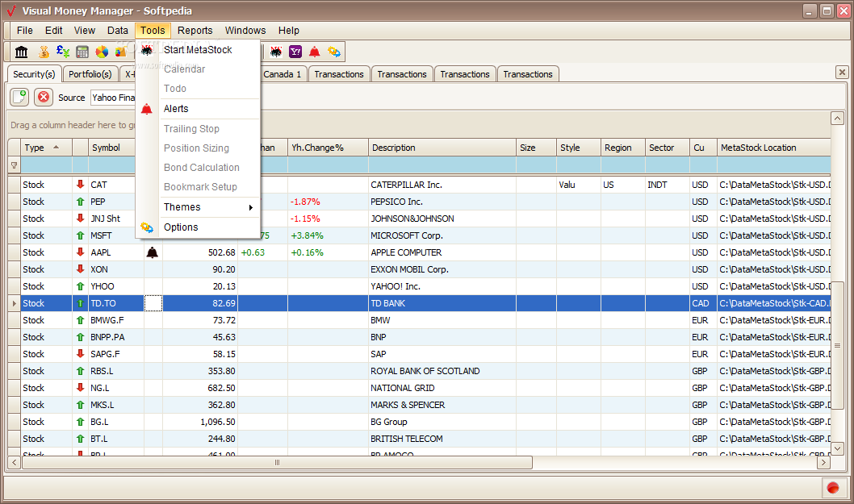This screenshot has width=854, height=504.
Task: Open the Windows menu
Action: tap(245, 31)
